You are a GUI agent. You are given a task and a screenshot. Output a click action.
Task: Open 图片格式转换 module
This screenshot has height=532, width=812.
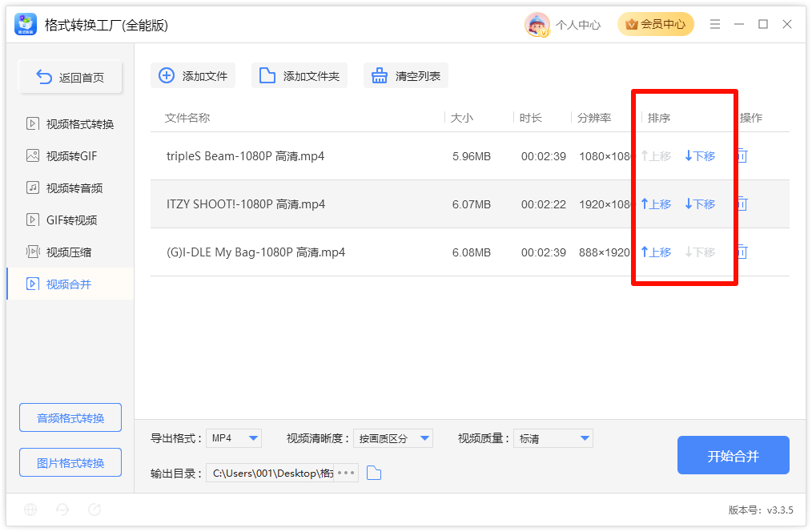[70, 462]
